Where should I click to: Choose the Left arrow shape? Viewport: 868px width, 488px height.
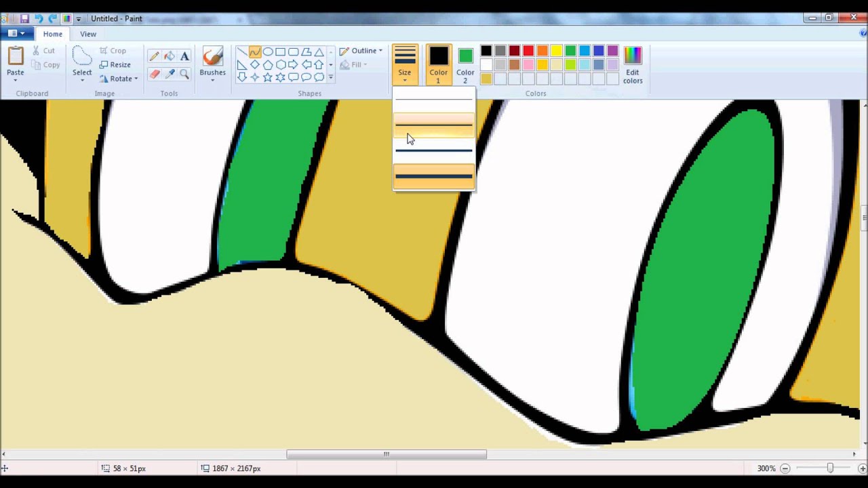[x=306, y=65]
